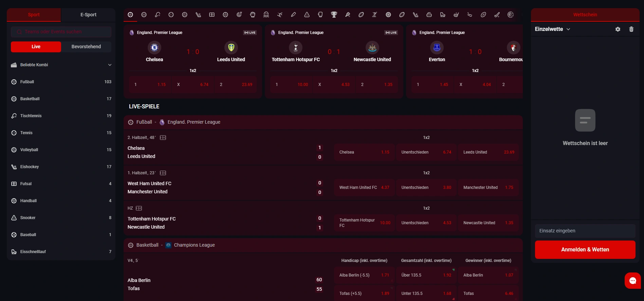Select the table tennis paddle icon in top bar

158,15
